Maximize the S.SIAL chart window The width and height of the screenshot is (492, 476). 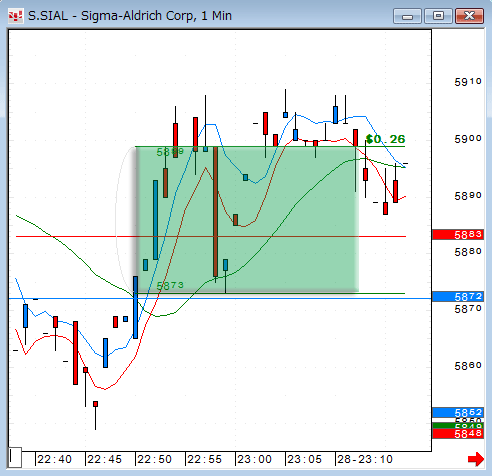pyautogui.click(x=438, y=16)
